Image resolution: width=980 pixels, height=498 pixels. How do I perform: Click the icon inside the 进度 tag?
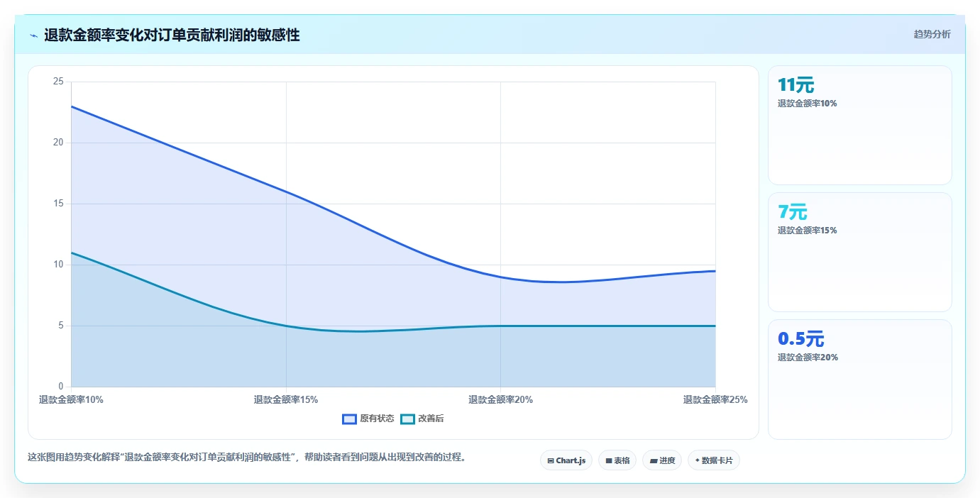point(654,460)
